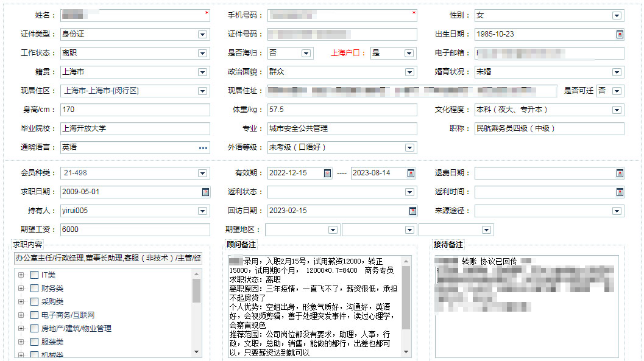Open the 证件类型 dropdown showing 身份证
644x361 pixels.
[202, 35]
